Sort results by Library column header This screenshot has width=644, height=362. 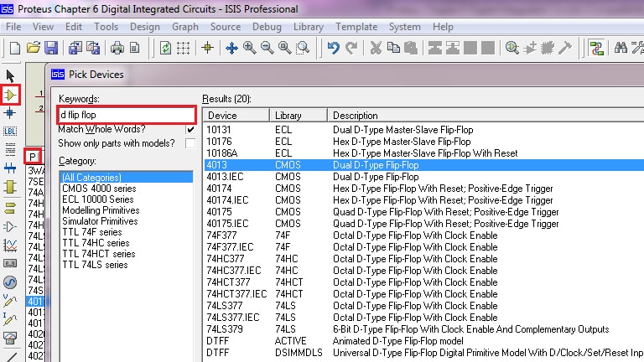(x=298, y=115)
